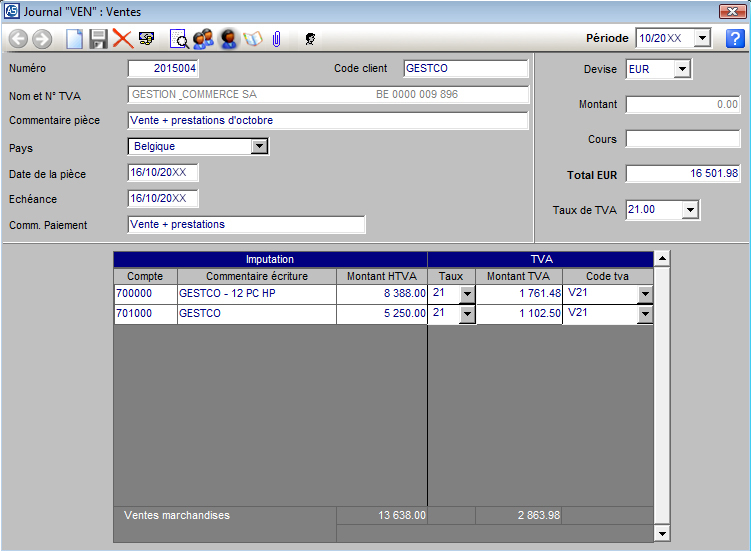This screenshot has width=751, height=551.
Task: Open Taux dropdown on the 701000 row
Action: (467, 314)
